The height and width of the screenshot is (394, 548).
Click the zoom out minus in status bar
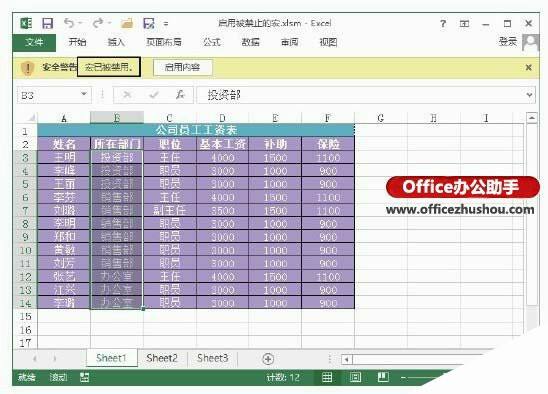coord(404,378)
